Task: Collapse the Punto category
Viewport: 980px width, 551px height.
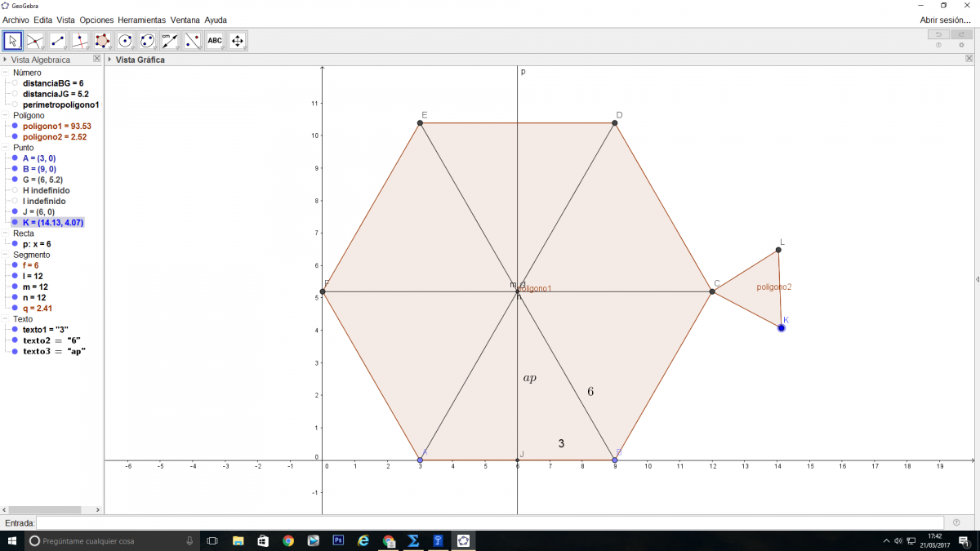Action: pyautogui.click(x=7, y=148)
